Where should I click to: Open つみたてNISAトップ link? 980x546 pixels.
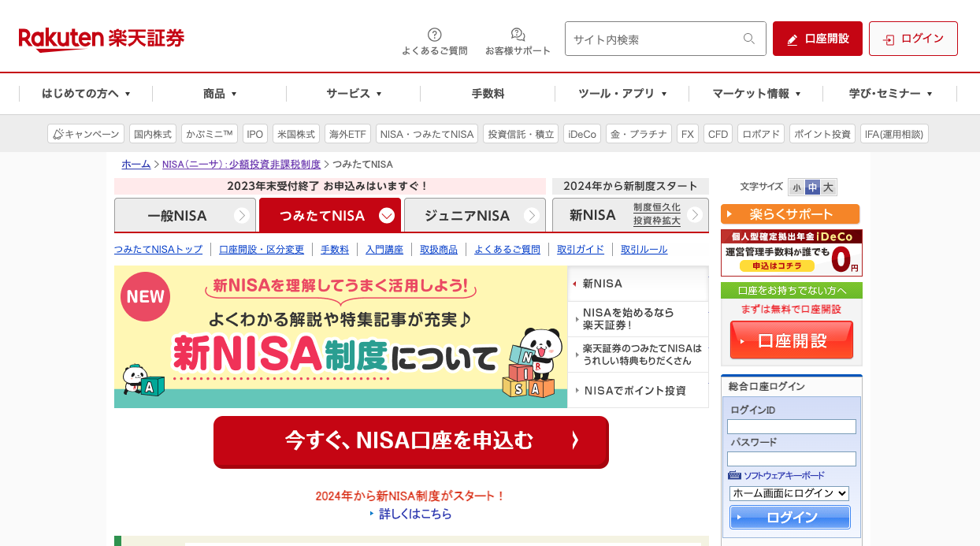(158, 249)
